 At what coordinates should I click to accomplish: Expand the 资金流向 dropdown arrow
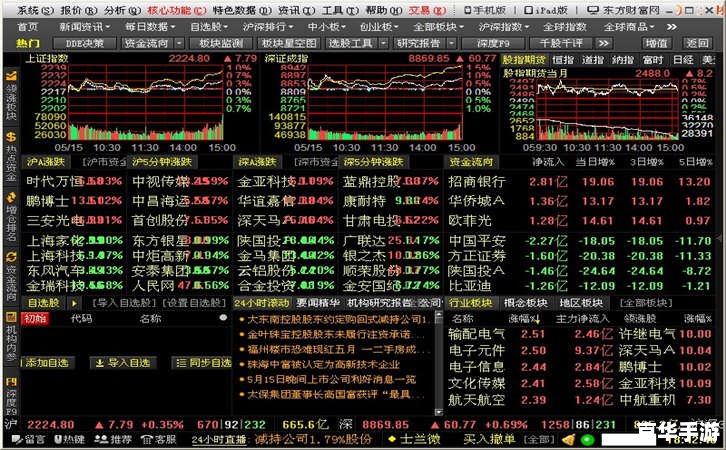click(x=179, y=44)
